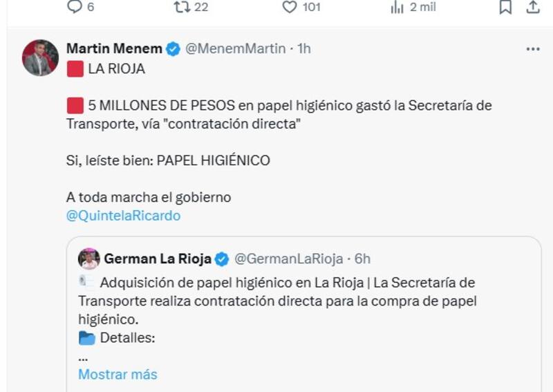Viewport: 553px width, 392px height.
Task: Click the share upload icon
Action: point(533,7)
